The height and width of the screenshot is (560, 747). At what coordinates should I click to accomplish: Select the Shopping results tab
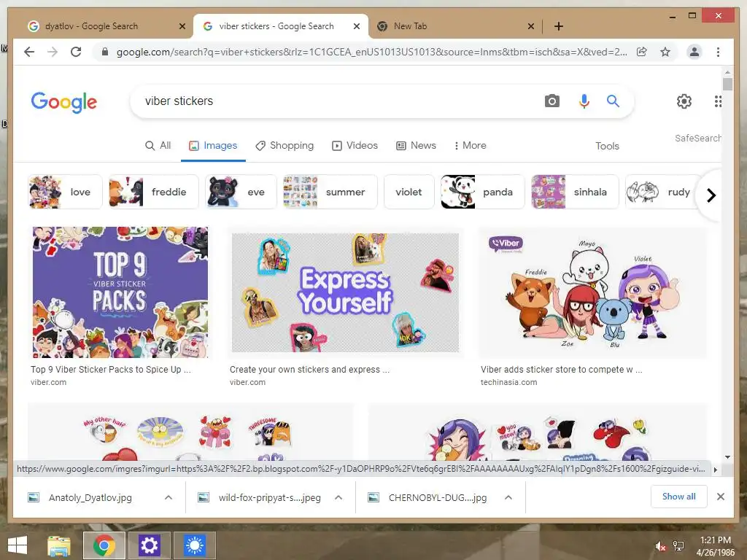pyautogui.click(x=285, y=146)
